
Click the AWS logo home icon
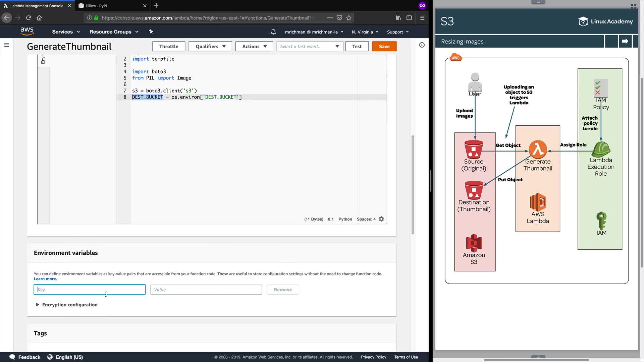[x=27, y=32]
